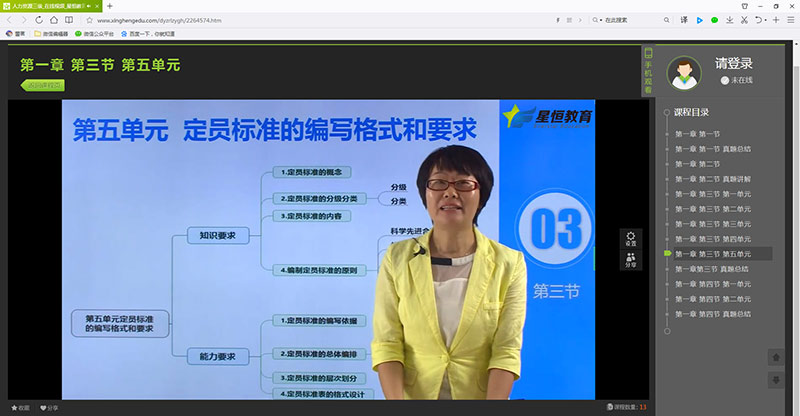
Task: Open the search engine dropdown
Action: click(596, 20)
